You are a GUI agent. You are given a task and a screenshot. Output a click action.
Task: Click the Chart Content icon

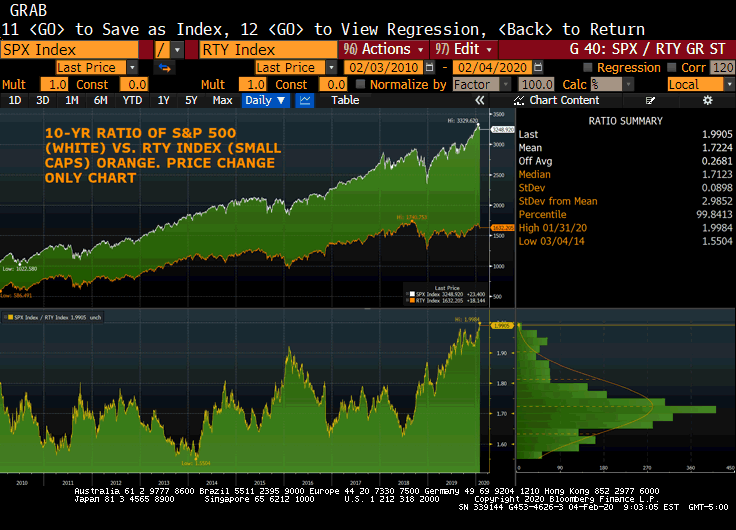(519, 100)
